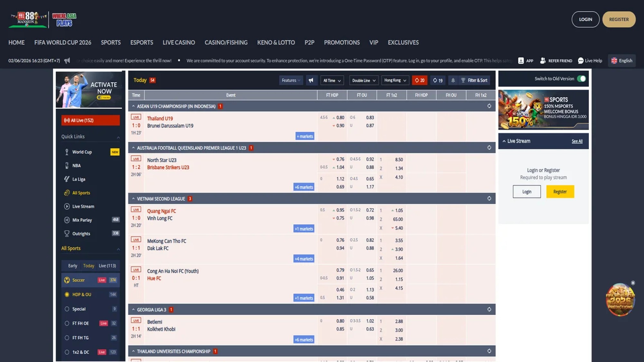Open the ESPORTS menu
The height and width of the screenshot is (362, 644).
pos(142,42)
